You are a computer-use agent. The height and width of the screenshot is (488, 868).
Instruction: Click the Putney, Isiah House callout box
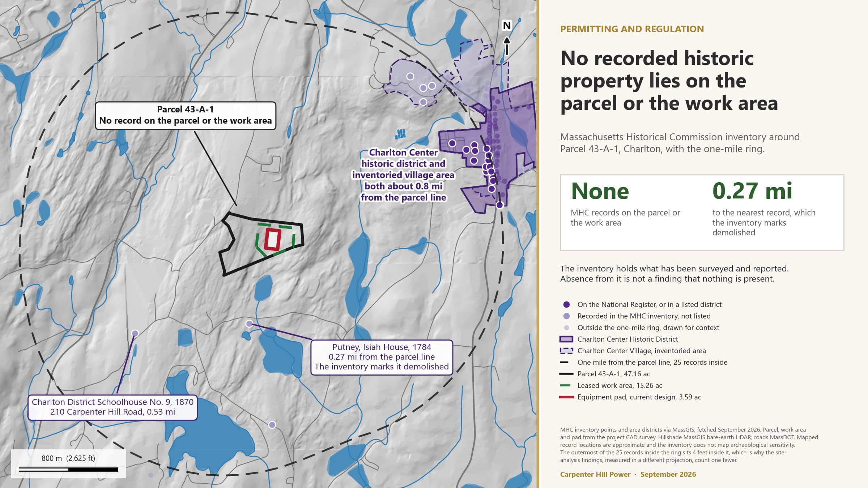click(382, 357)
